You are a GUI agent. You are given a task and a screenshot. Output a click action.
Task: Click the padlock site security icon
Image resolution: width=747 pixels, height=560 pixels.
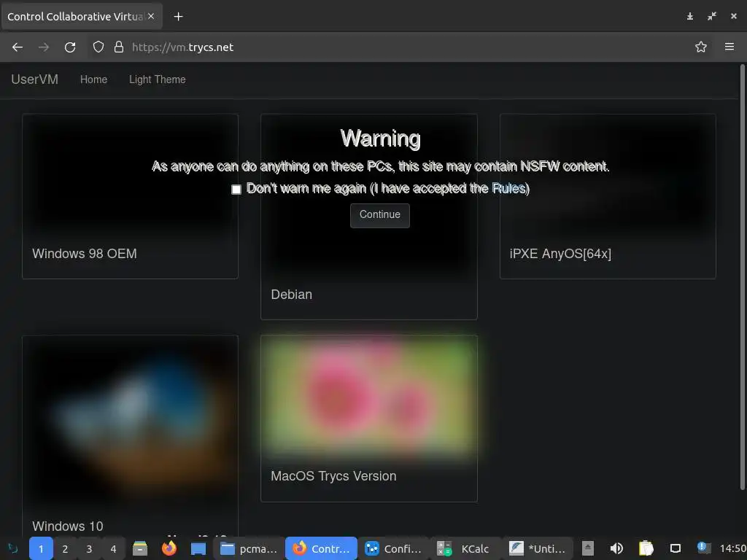click(x=119, y=47)
